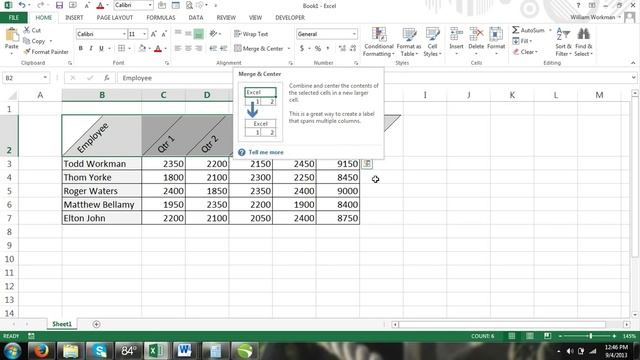Click the highlighted Bottom Align icon
Screen dimensions: 640x360
click(x=198, y=34)
